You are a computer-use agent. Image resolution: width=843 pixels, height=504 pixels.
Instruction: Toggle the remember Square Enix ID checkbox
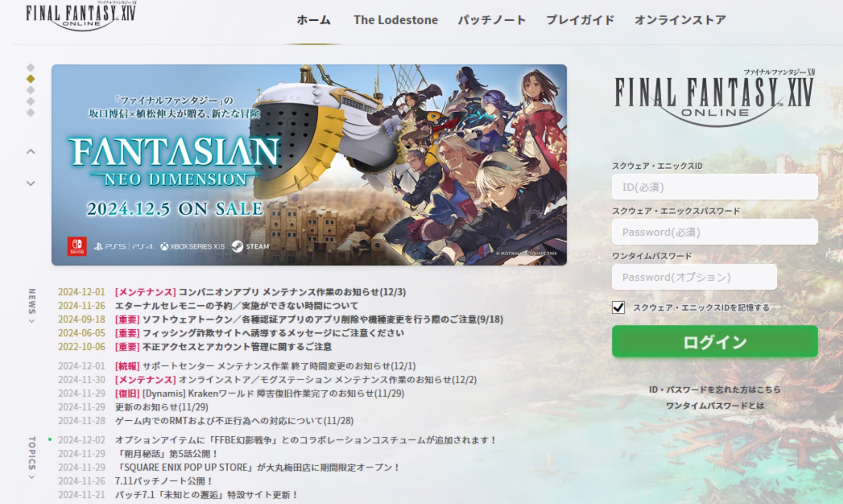618,307
